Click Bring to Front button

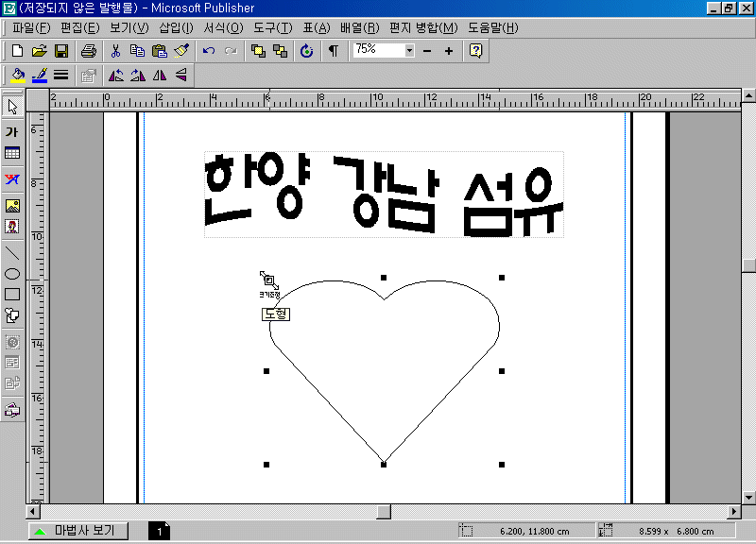258,51
